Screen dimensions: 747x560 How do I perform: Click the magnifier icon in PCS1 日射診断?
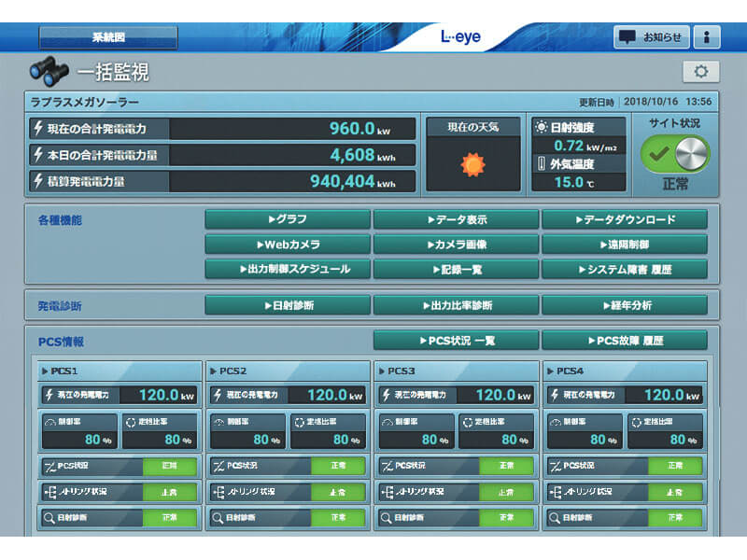pos(48,517)
